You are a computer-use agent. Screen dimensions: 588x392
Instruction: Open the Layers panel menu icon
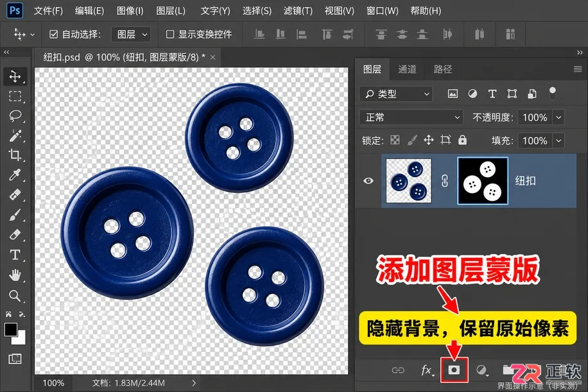578,69
